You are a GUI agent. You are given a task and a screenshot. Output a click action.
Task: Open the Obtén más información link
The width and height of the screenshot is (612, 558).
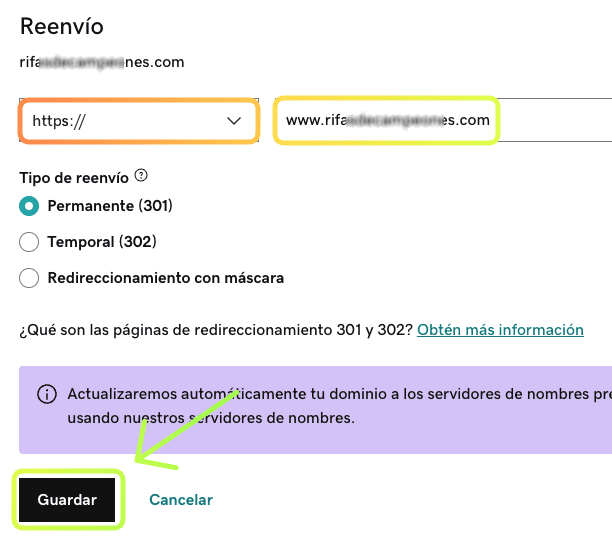pyautogui.click(x=500, y=330)
